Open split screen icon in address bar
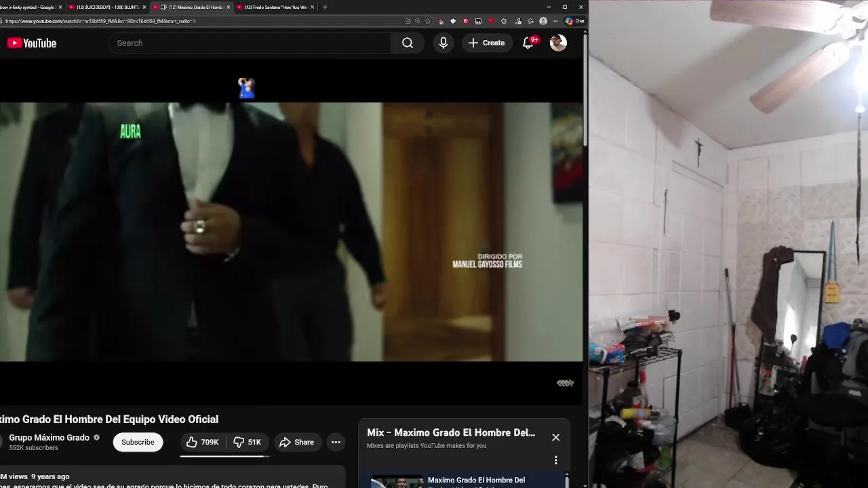The width and height of the screenshot is (868, 488). pos(408,21)
